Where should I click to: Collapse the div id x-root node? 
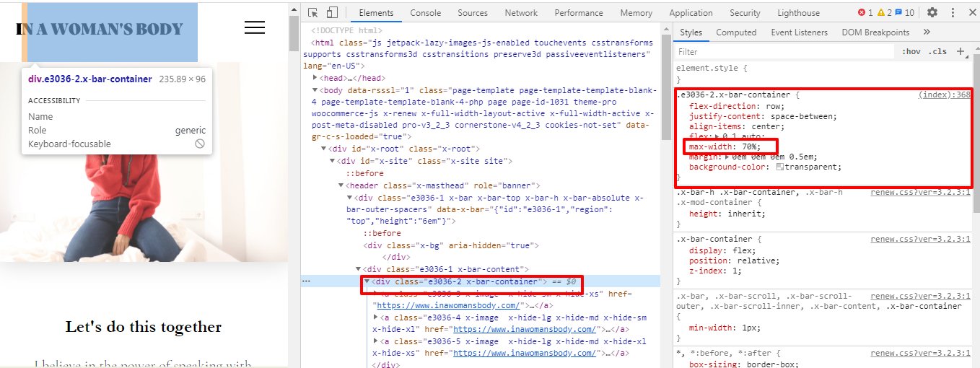[x=324, y=149]
